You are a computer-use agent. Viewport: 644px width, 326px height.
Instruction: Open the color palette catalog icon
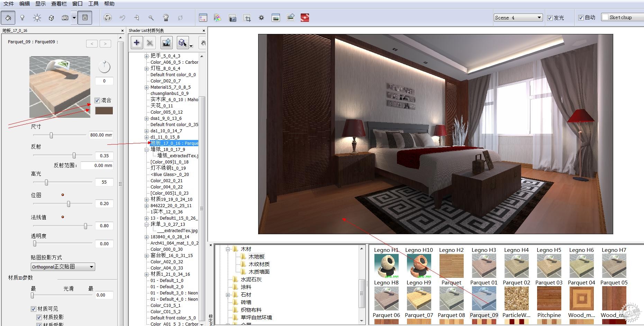pyautogui.click(x=218, y=18)
